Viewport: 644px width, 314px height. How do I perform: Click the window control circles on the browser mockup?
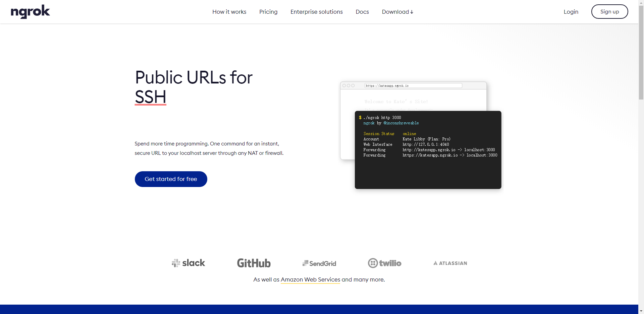pyautogui.click(x=348, y=85)
